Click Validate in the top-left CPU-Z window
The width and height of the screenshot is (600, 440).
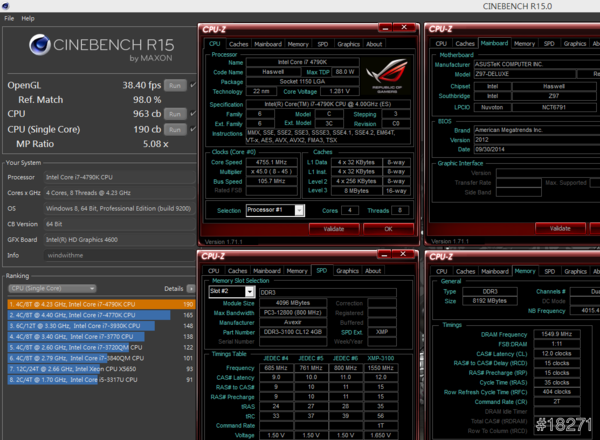334,229
